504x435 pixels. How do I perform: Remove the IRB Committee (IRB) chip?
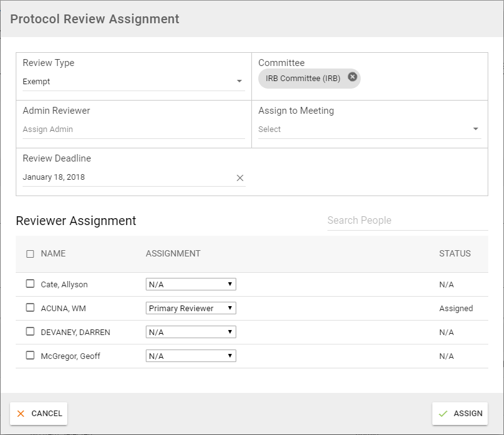point(352,77)
